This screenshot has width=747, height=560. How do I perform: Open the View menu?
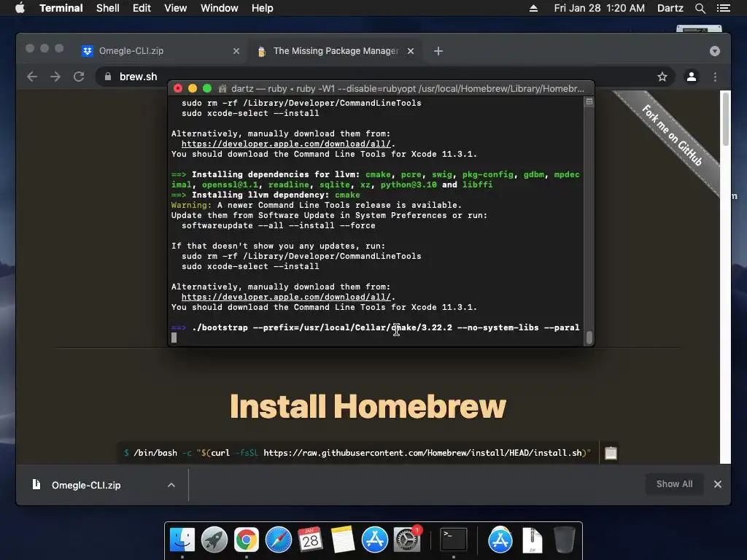175,8
